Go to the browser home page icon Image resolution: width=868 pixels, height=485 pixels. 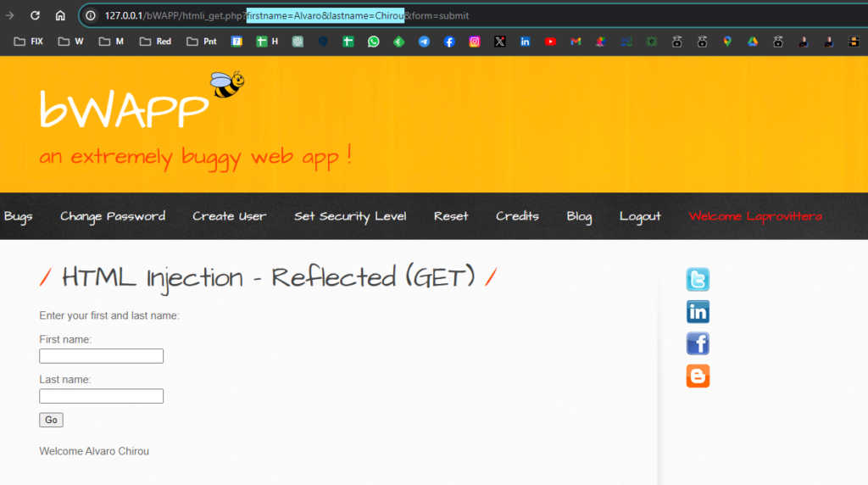pos(60,15)
